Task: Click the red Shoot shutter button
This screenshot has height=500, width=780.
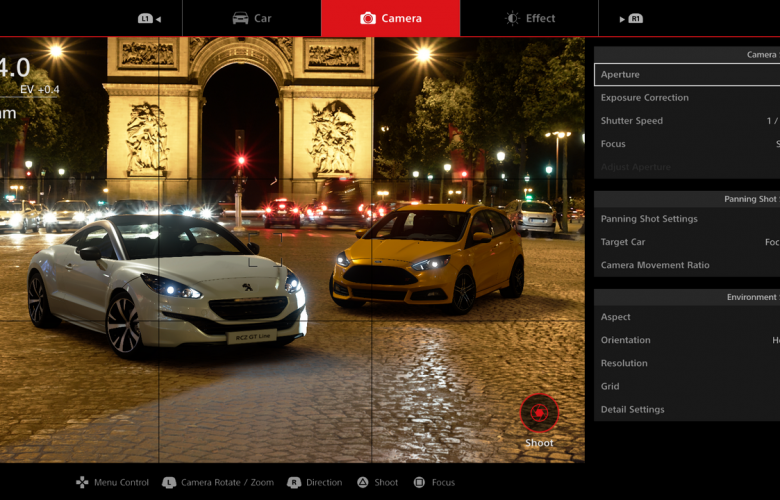Action: pos(539,412)
